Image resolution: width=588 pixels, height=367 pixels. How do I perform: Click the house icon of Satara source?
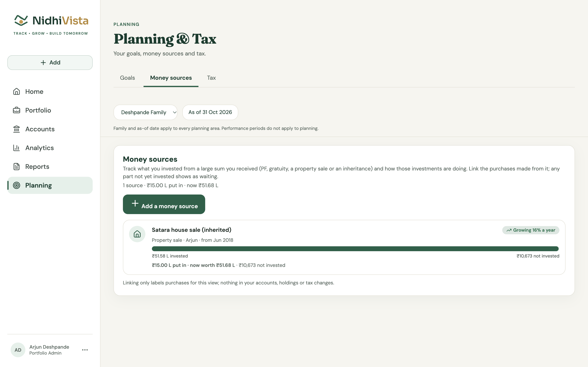pyautogui.click(x=137, y=234)
